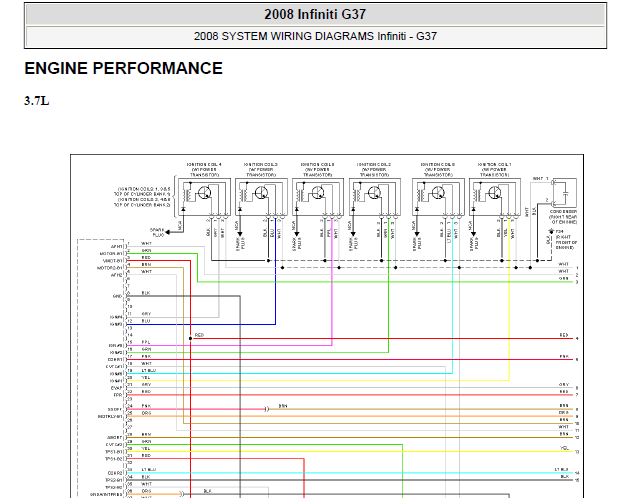
Task: Click the 'AFH1' terminal label at pin 1
Action: 117,247
